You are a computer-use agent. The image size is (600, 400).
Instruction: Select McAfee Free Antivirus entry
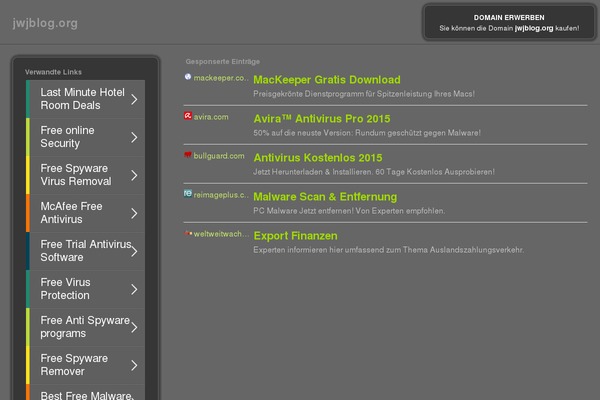[85, 213]
